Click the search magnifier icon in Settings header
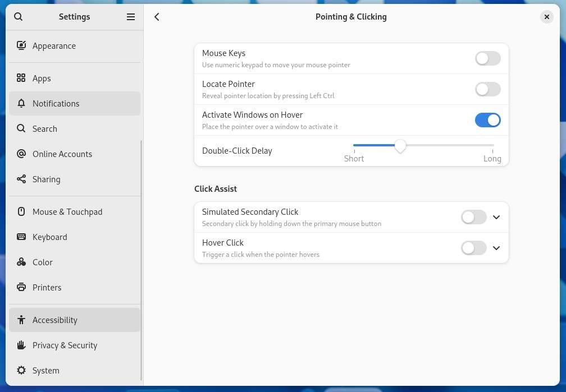This screenshot has height=392, width=566. [19, 17]
